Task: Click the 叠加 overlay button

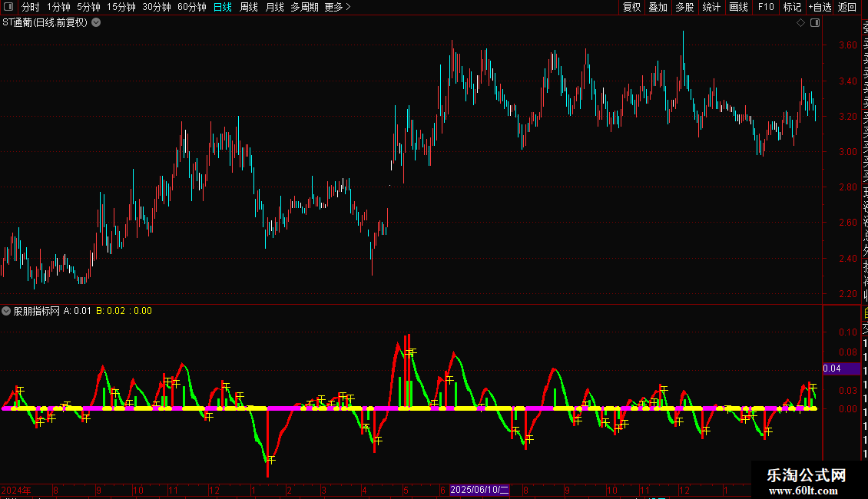Action: (x=658, y=7)
